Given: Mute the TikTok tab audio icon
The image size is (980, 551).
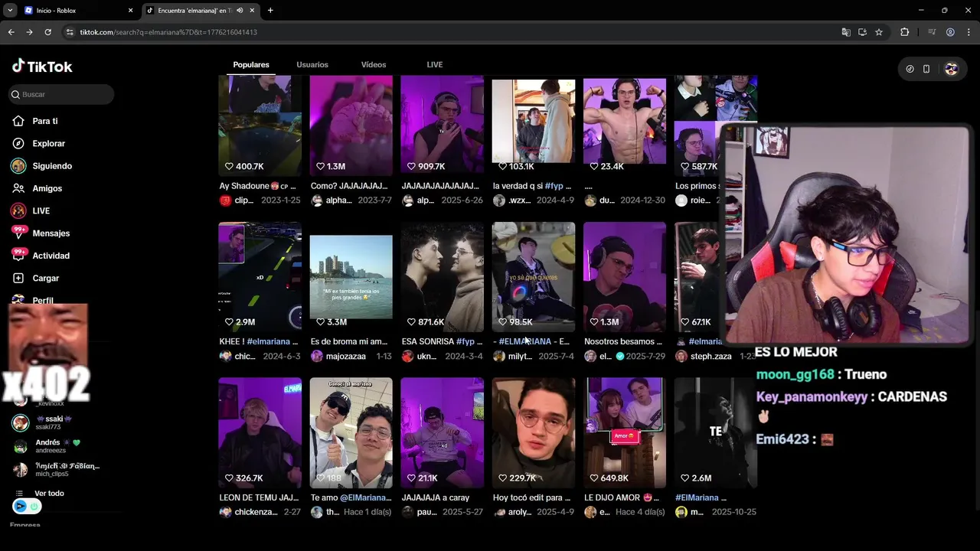Looking at the screenshot, I should coord(240,11).
